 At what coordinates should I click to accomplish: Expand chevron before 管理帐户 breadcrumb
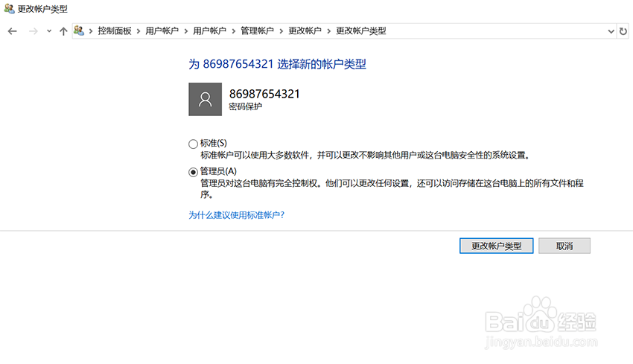pyautogui.click(x=233, y=31)
